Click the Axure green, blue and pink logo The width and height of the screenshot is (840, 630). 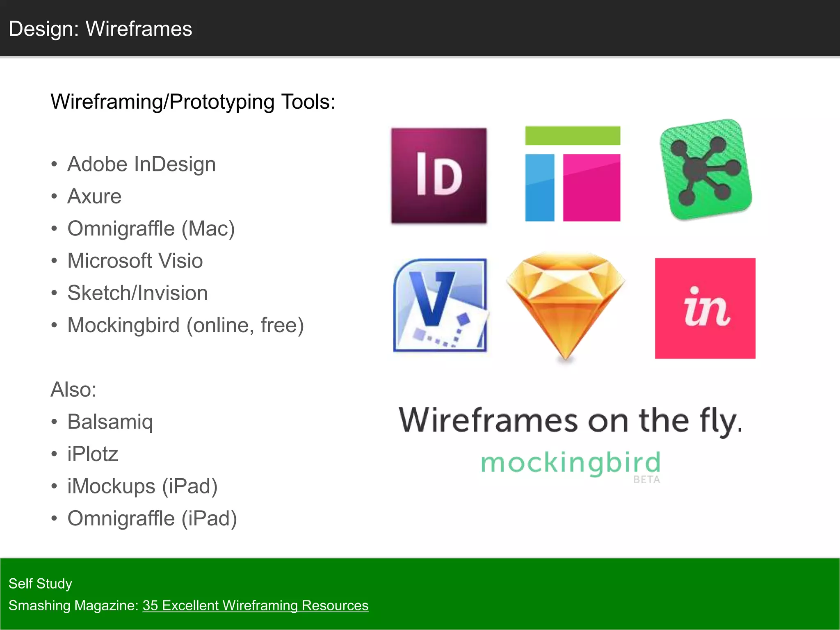573,173
